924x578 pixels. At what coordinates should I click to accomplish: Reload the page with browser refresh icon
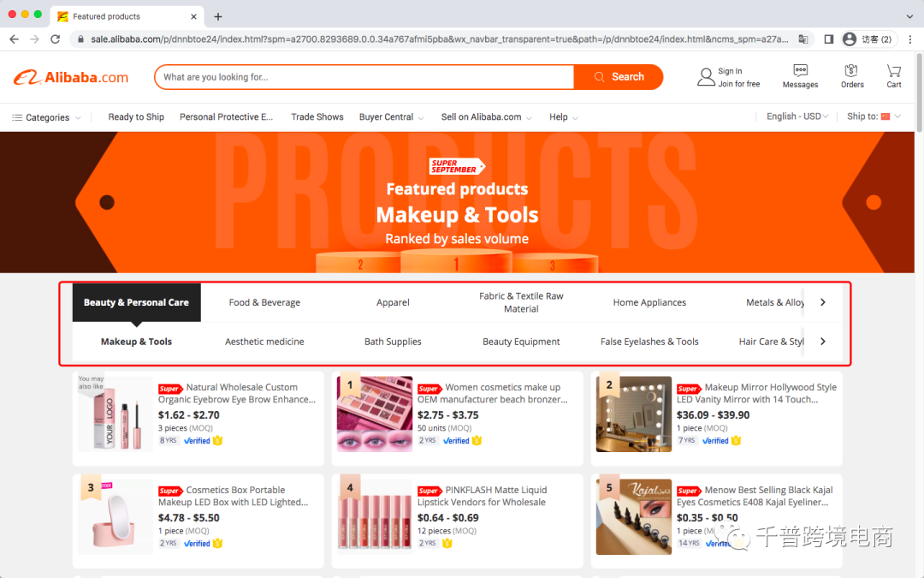56,39
